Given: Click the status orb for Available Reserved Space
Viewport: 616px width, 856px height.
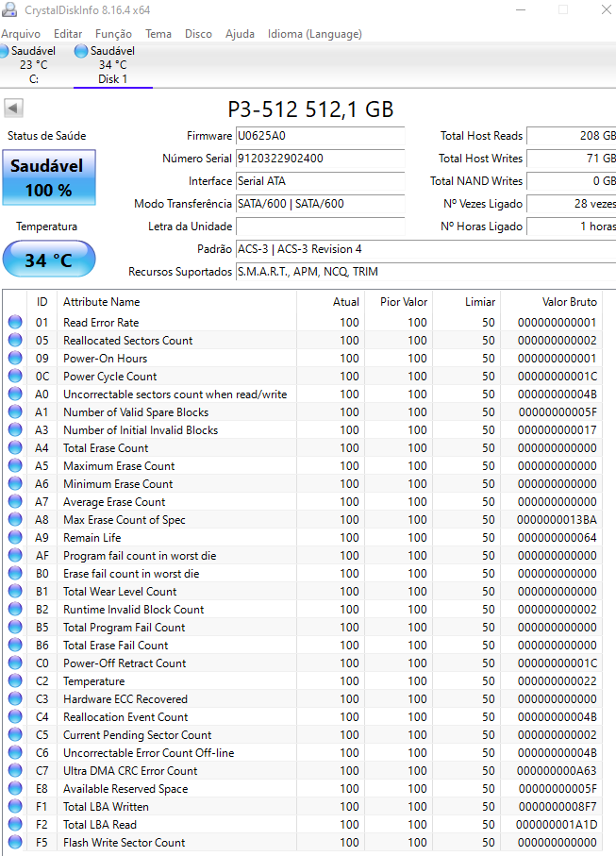Looking at the screenshot, I should [15, 788].
